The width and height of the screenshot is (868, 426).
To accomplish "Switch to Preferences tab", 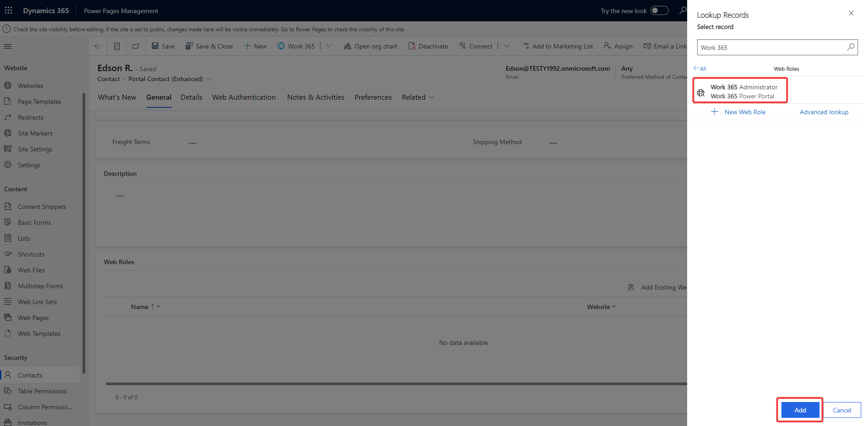I will pyautogui.click(x=373, y=97).
